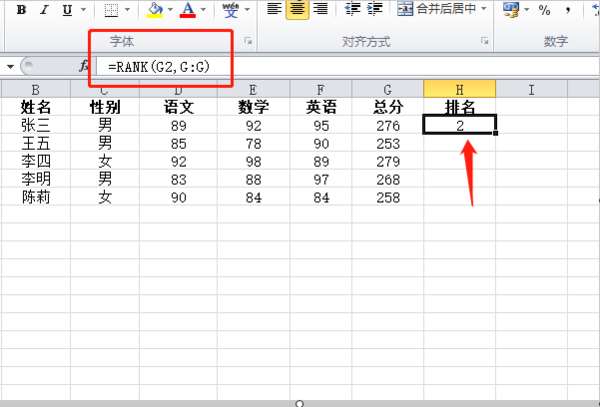Increase indent

pos(375,9)
